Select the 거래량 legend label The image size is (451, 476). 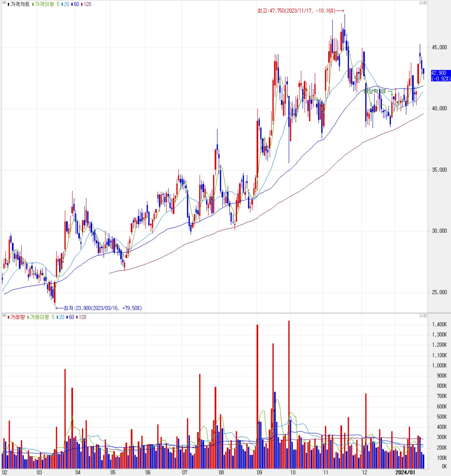(16, 317)
